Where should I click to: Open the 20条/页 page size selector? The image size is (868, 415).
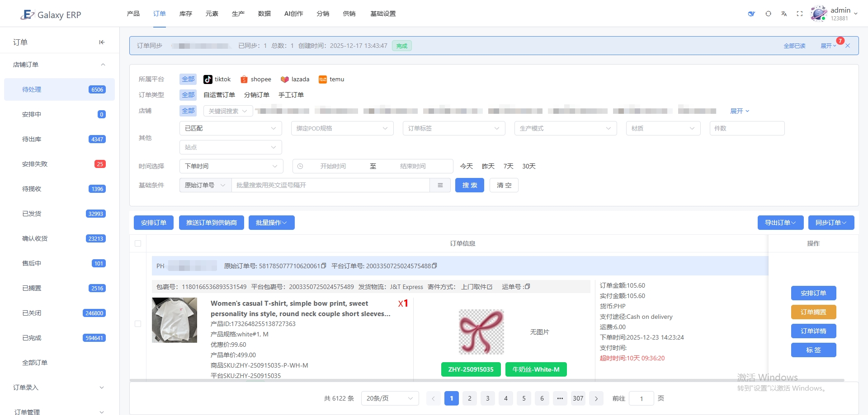pos(389,398)
